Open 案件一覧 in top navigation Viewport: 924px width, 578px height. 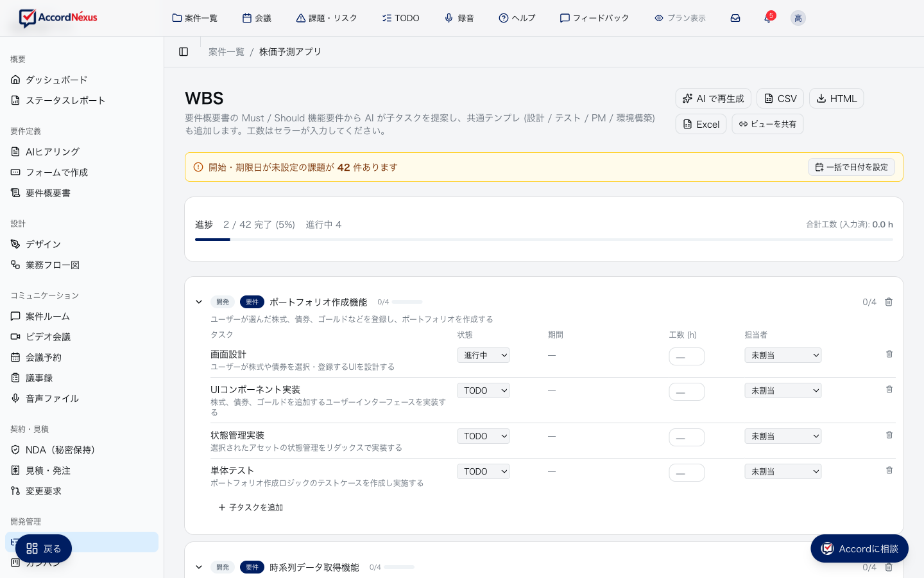[195, 18]
